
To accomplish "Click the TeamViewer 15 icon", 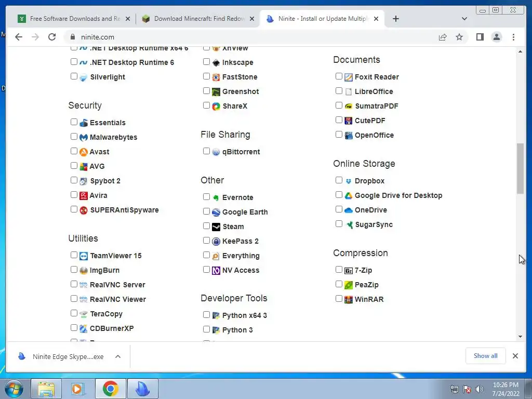I will pyautogui.click(x=84, y=256).
